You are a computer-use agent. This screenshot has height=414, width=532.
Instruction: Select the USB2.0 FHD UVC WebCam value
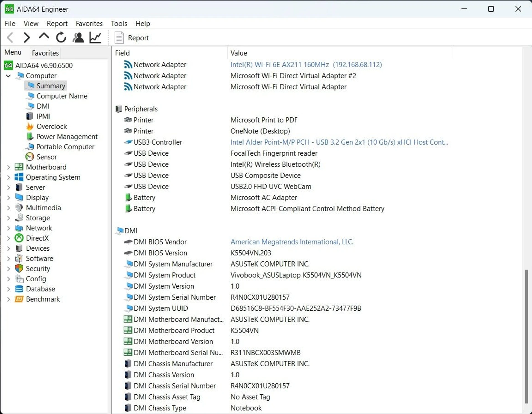pyautogui.click(x=271, y=186)
